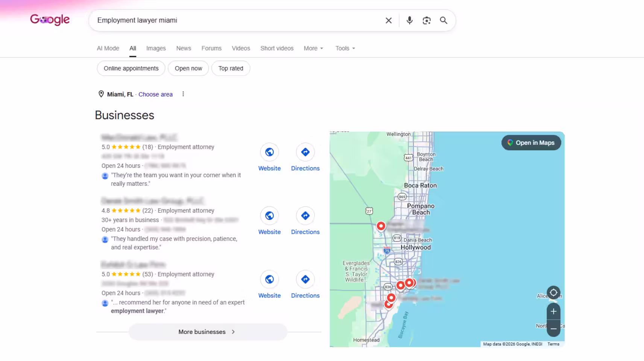Open Website icon for the 53-review attorney

[269, 279]
